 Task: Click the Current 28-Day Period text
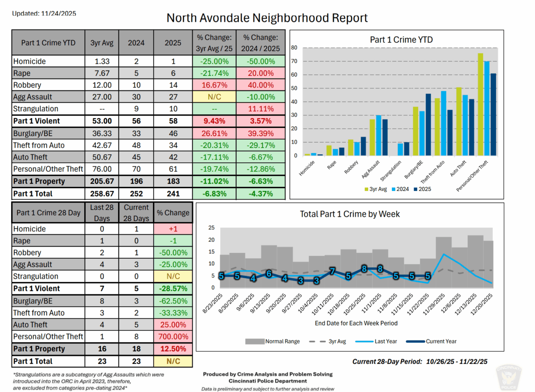tap(419, 362)
